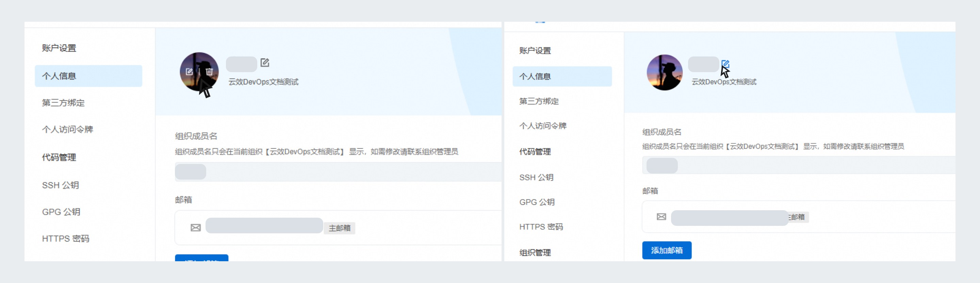Click blurred email address in left screenshot
The height and width of the screenshot is (283, 980).
264,226
